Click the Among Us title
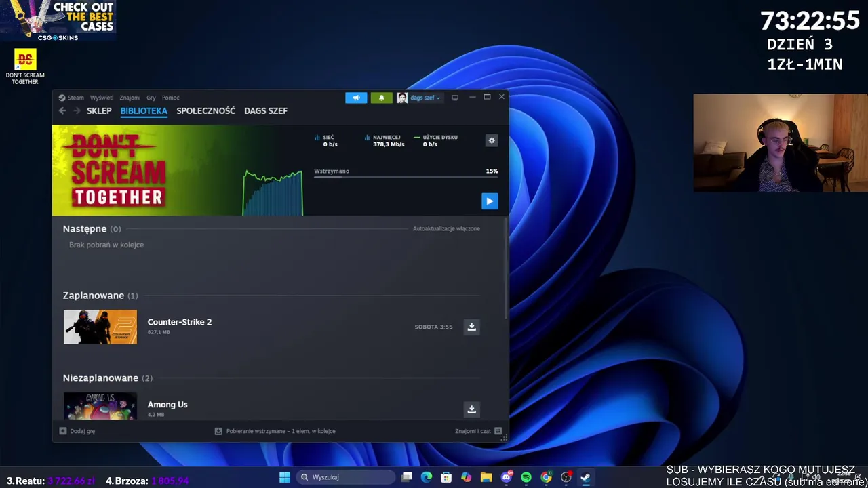Viewport: 868px width, 488px height. 167,405
